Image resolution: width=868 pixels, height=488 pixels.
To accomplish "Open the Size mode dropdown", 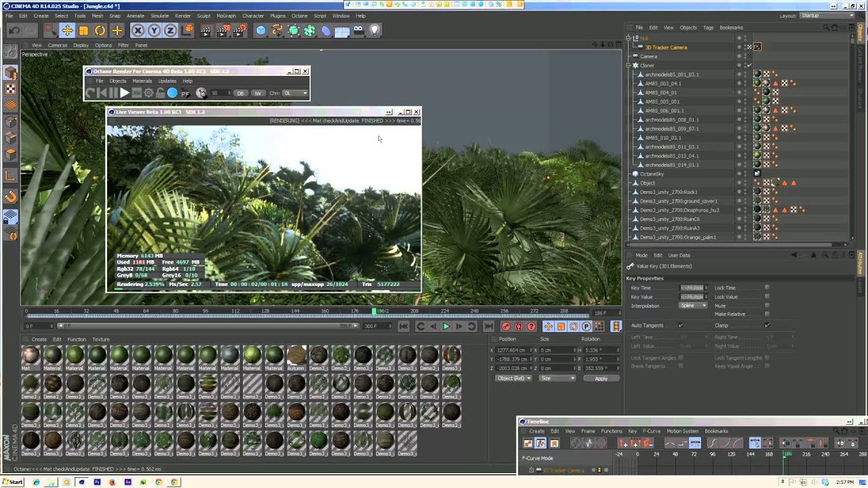I will (557, 378).
